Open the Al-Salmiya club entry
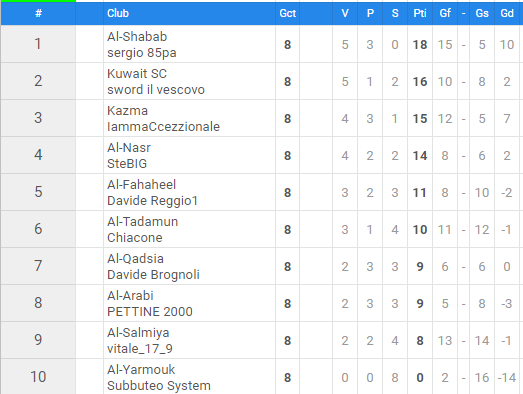Screen dimensions: 523x394 click(x=138, y=333)
